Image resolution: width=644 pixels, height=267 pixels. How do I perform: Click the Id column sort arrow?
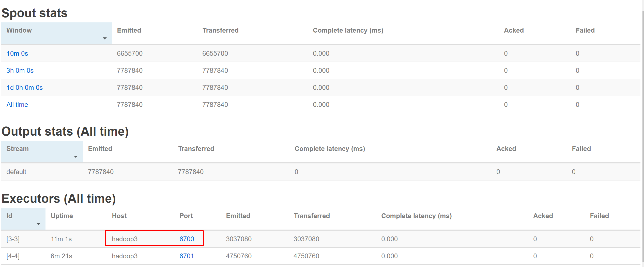point(38,224)
